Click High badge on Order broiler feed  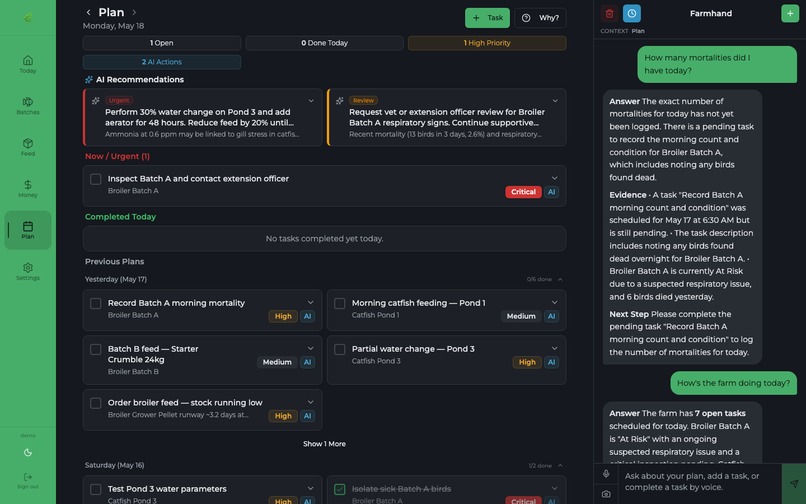tap(283, 416)
